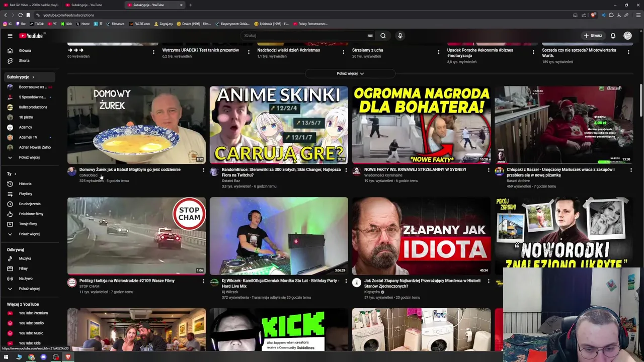The image size is (644, 362).
Task: Open Bullet productions channel in sidebar
Action: pyautogui.click(x=30, y=107)
